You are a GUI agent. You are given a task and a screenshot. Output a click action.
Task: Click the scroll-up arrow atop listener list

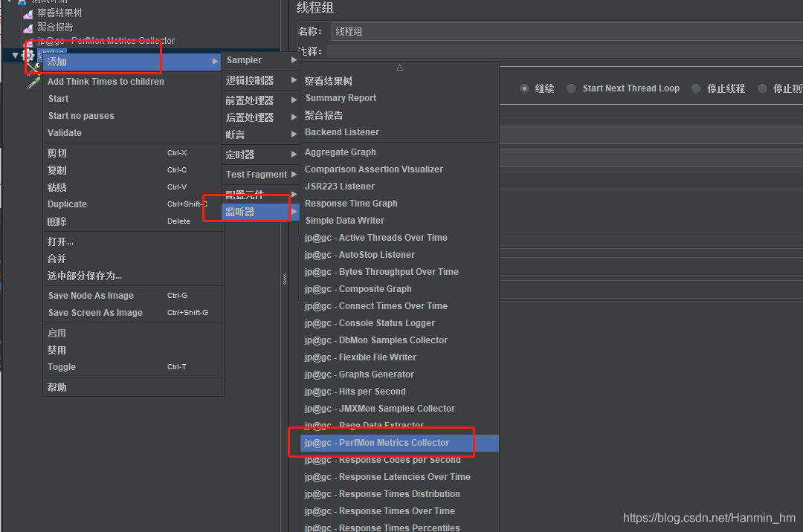click(x=399, y=68)
